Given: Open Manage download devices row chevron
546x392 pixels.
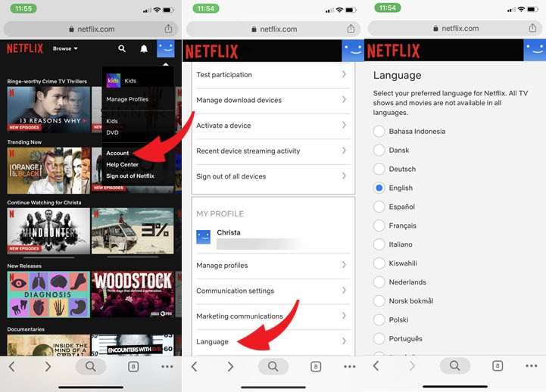Looking at the screenshot, I should point(344,99).
